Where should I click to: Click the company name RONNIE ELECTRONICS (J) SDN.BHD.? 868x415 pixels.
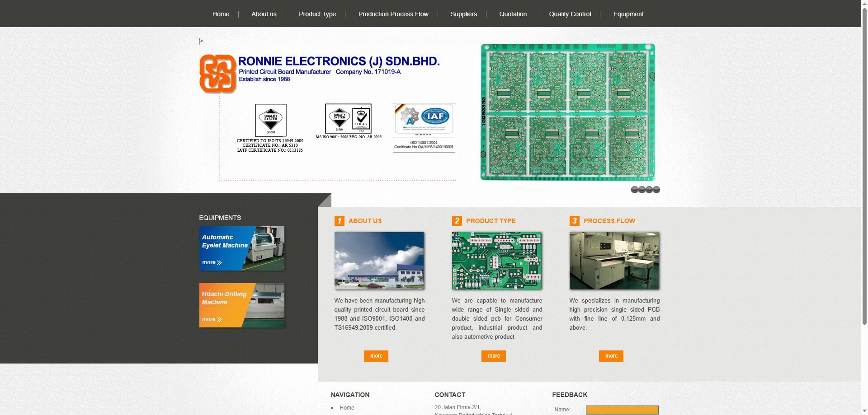point(339,61)
